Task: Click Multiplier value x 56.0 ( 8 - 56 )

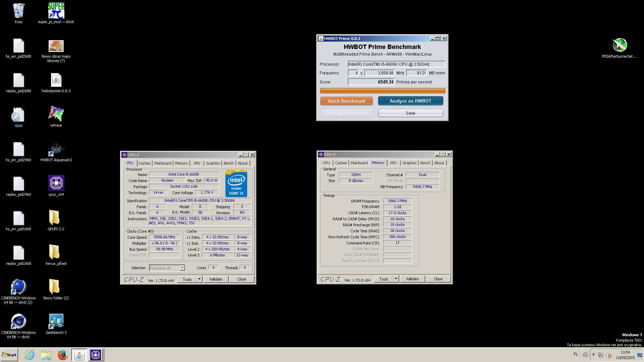Action: [x=164, y=243]
